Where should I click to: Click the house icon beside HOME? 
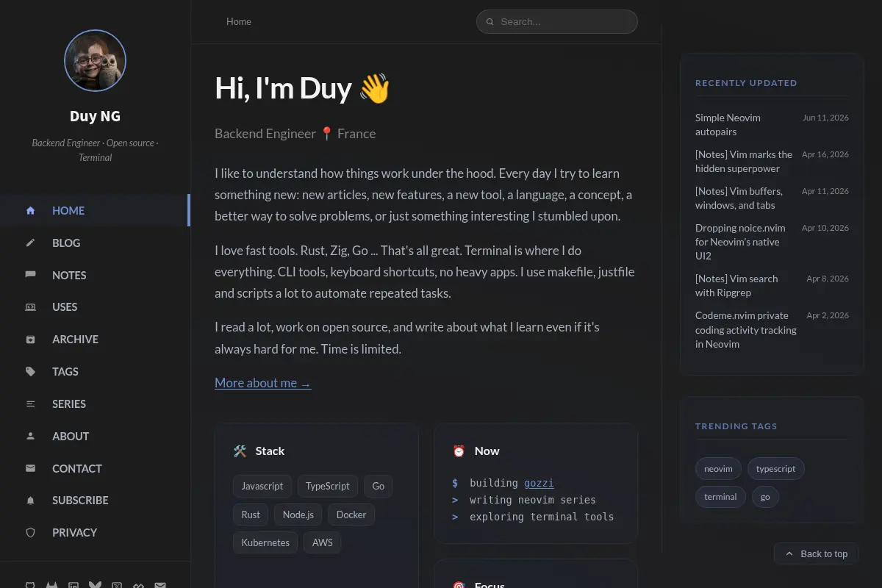(x=30, y=210)
